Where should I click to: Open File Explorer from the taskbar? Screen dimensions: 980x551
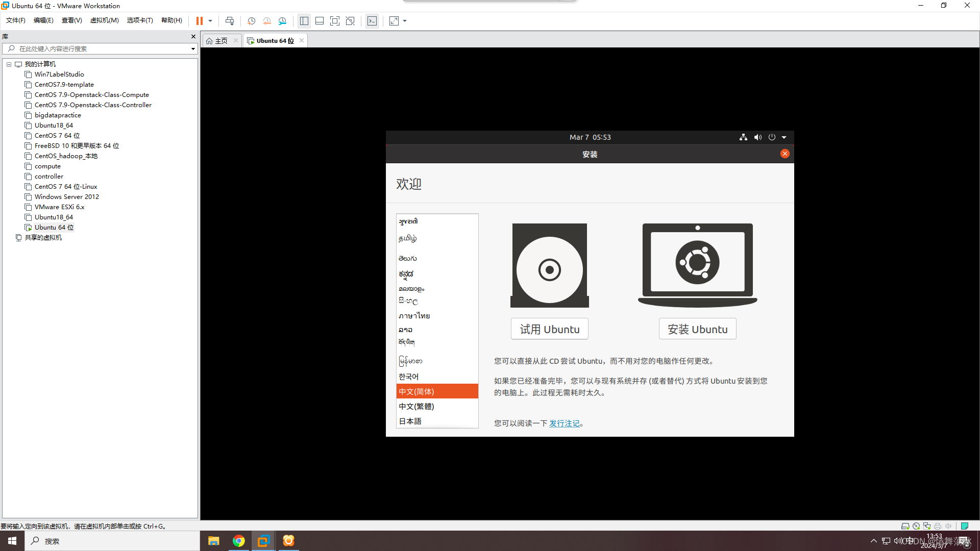point(214,541)
